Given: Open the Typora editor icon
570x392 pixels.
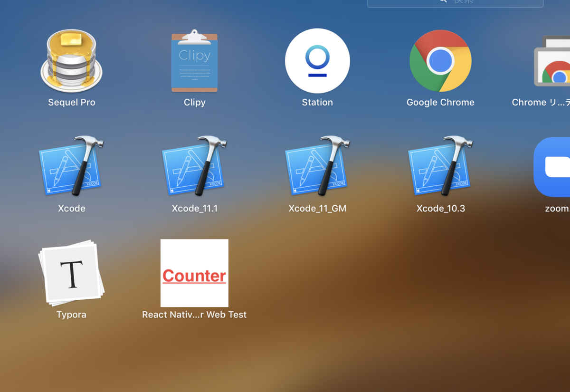Looking at the screenshot, I should point(71,273).
